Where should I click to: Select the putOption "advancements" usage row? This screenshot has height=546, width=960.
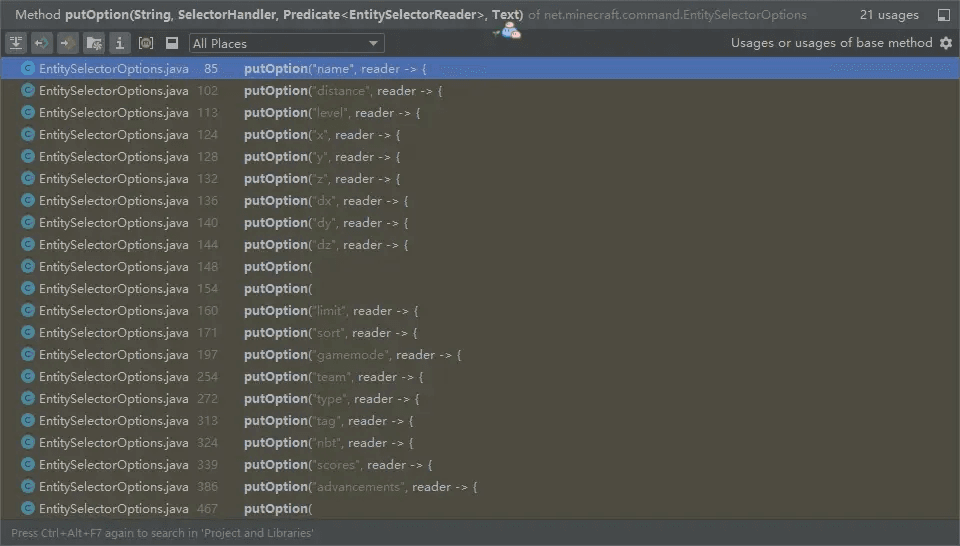click(480, 487)
